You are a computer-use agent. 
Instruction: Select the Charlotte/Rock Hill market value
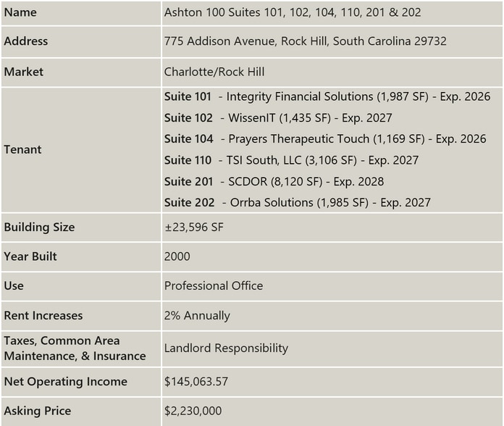pos(214,72)
